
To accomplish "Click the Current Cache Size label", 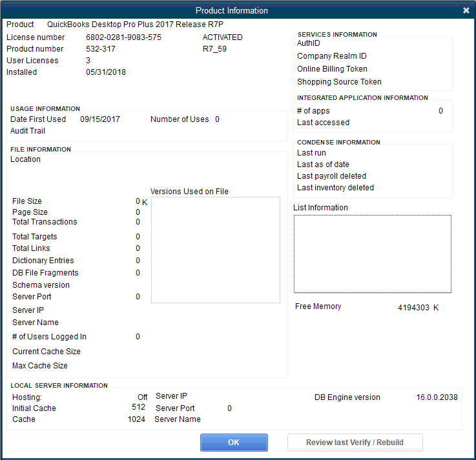I will [47, 352].
